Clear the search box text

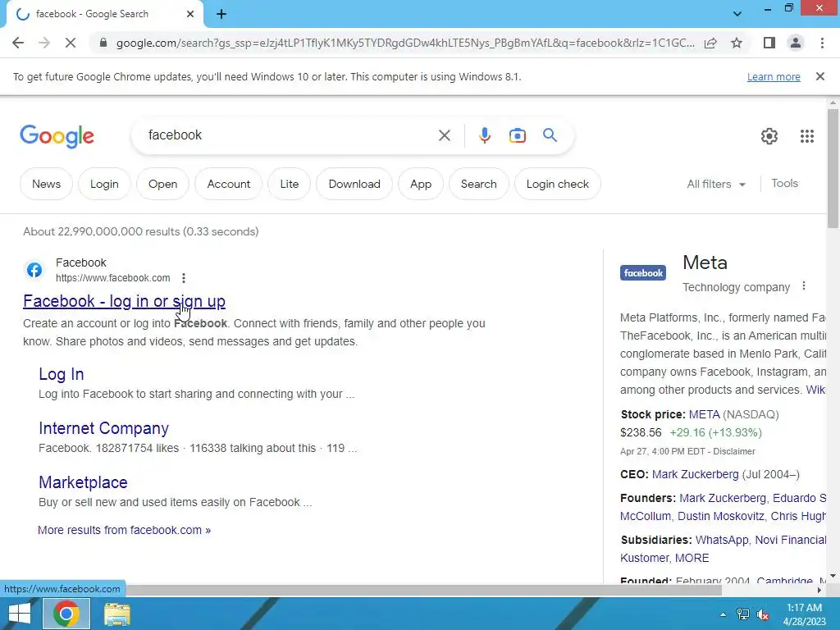coord(445,135)
